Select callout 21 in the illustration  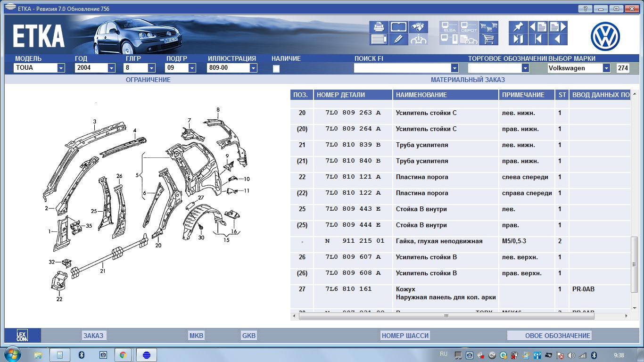[x=102, y=271]
